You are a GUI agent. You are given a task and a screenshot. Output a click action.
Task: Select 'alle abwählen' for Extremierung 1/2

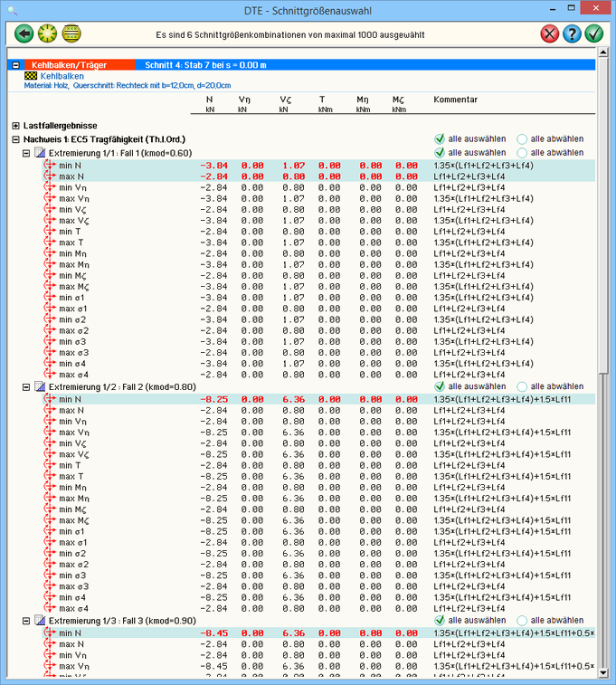tap(522, 386)
